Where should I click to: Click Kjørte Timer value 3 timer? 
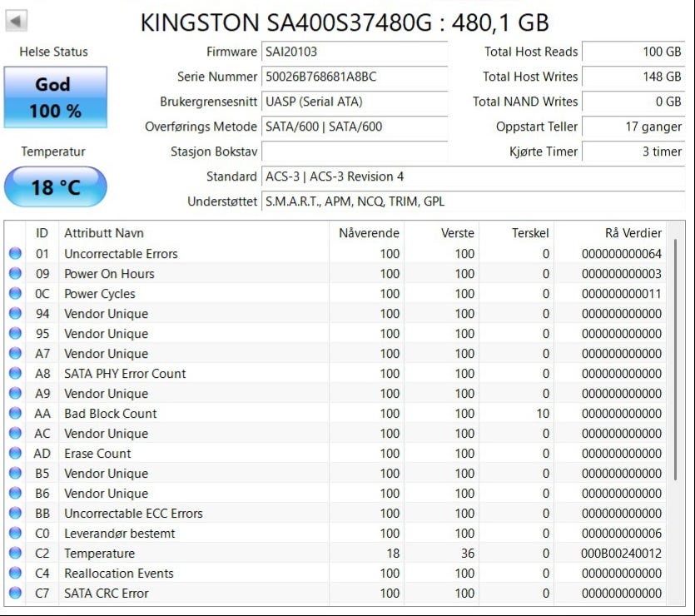633,152
